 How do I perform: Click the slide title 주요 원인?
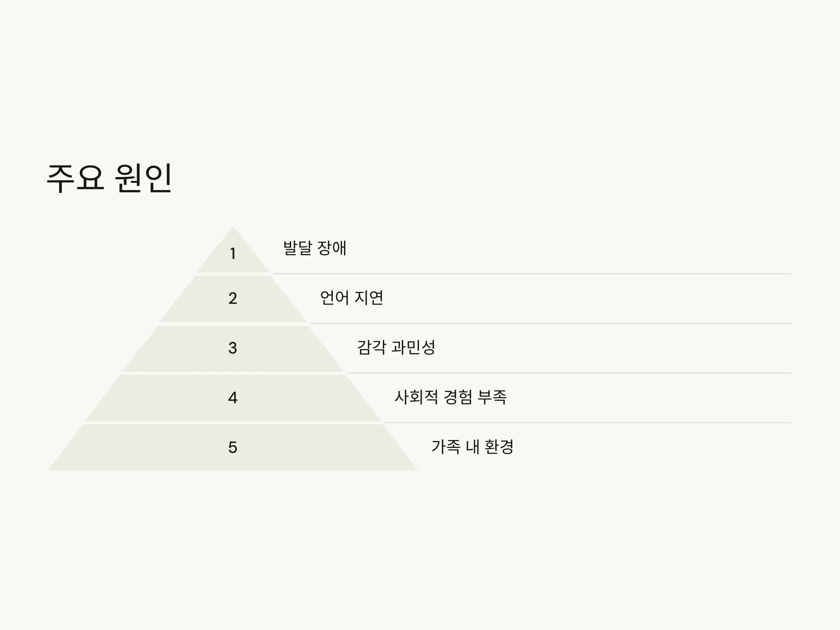coord(109,178)
